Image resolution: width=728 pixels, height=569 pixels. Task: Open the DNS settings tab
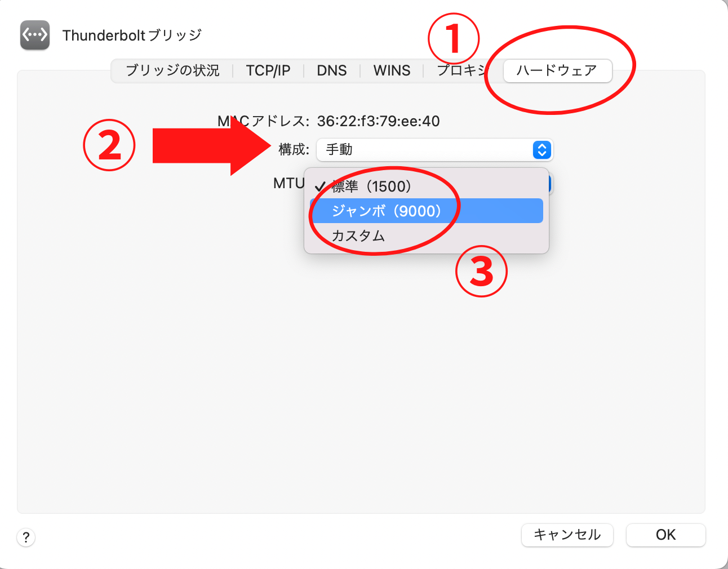332,70
